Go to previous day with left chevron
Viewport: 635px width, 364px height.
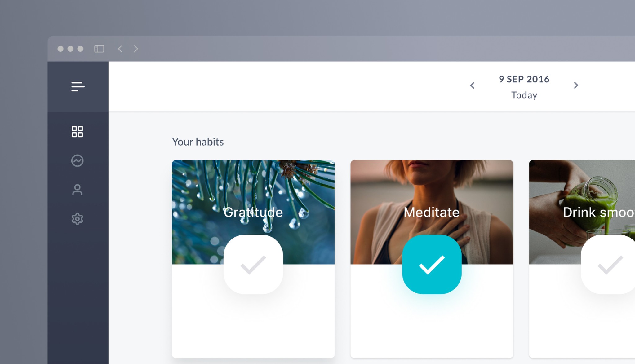472,86
